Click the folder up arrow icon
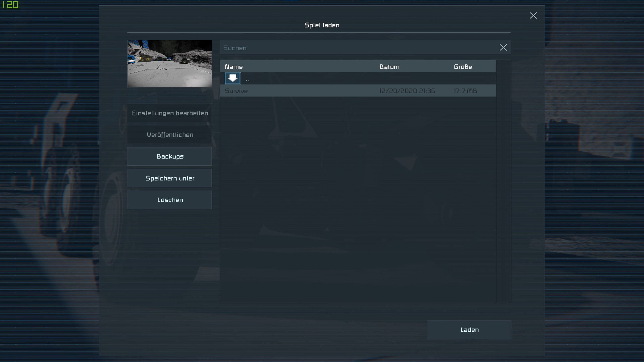This screenshot has height=362, width=644. [232, 78]
